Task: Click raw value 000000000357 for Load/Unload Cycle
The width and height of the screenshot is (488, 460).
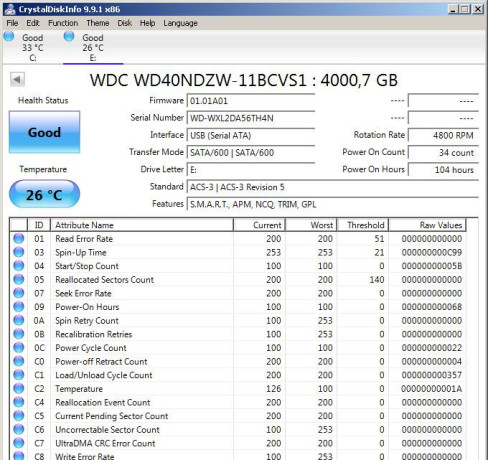Action: tap(432, 375)
